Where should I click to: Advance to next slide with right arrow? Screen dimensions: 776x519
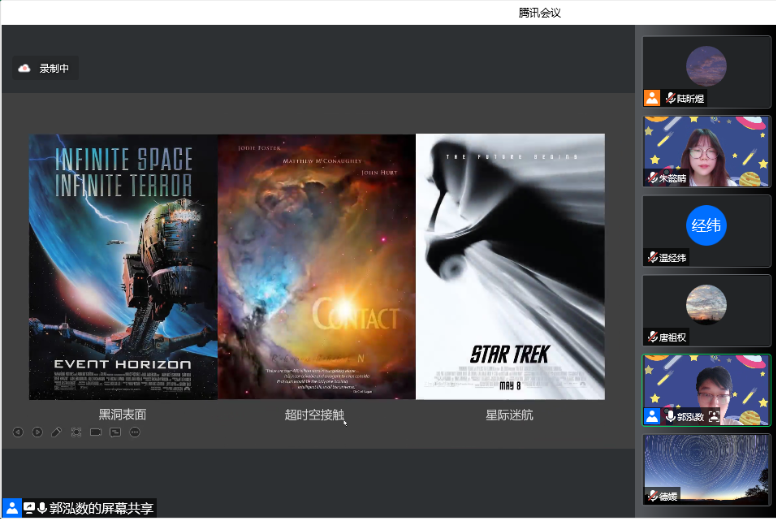37,432
